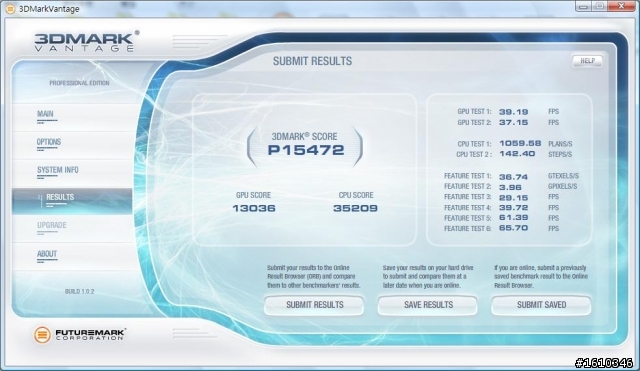Click the Futuremark Corporation logo icon
640x371 pixels.
42,335
